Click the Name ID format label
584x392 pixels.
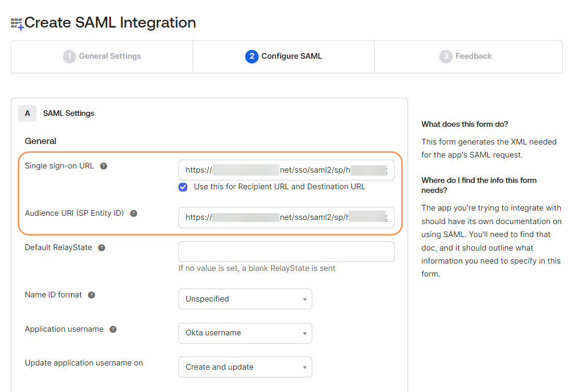53,295
